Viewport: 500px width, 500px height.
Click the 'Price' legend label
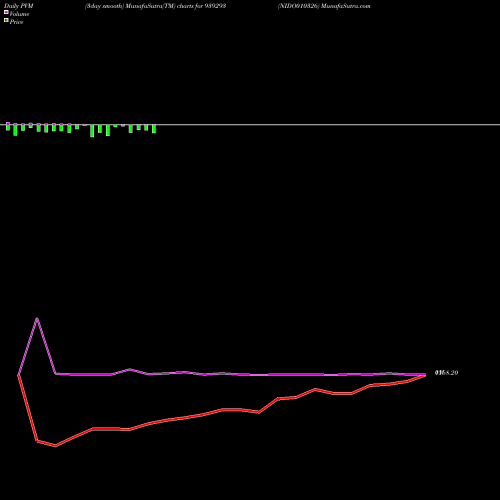[x=16, y=22]
